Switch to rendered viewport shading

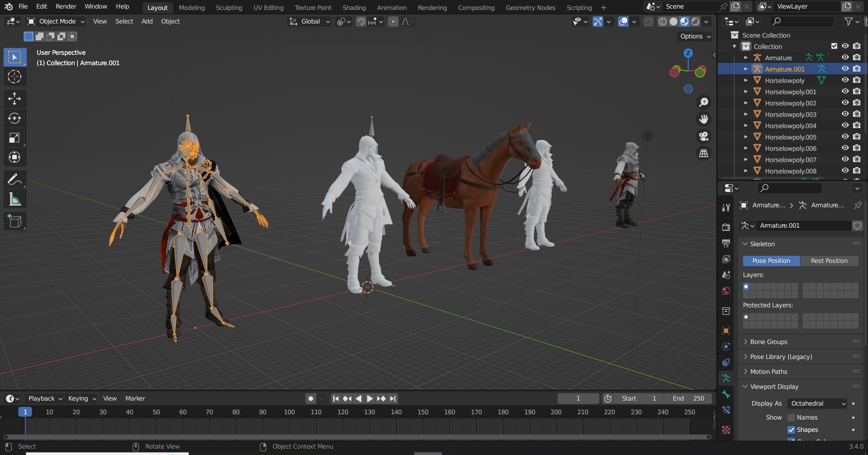click(695, 21)
